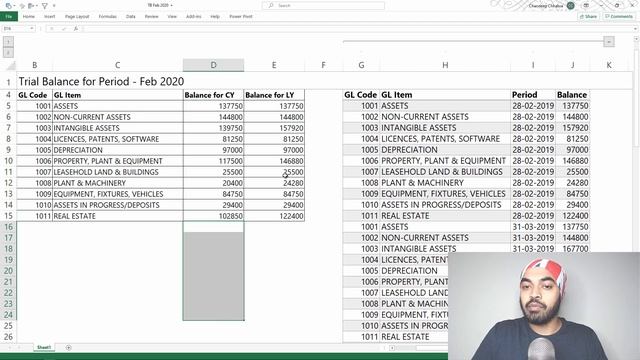Click the 102850 cell for Real Estate

click(213, 216)
